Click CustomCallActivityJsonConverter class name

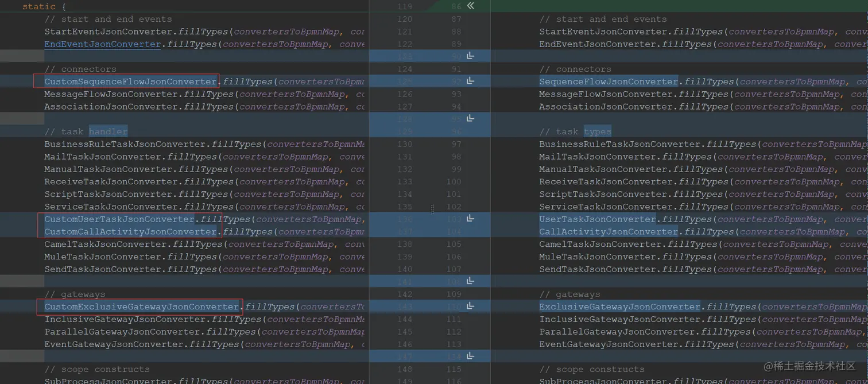[130, 232]
